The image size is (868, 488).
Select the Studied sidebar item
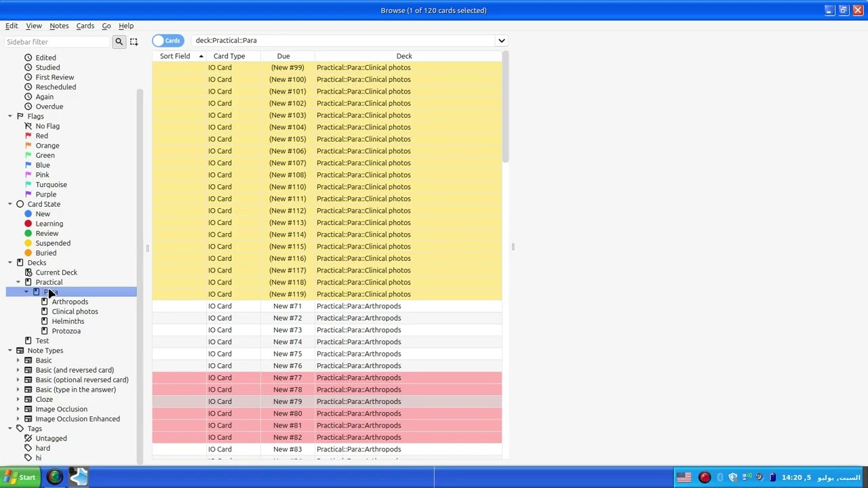[x=47, y=68]
